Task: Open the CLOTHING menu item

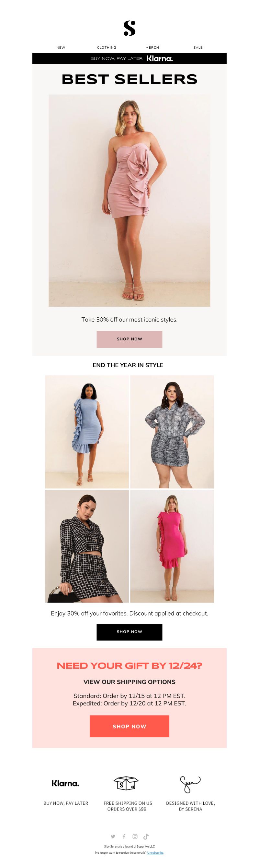Action: coord(107,47)
